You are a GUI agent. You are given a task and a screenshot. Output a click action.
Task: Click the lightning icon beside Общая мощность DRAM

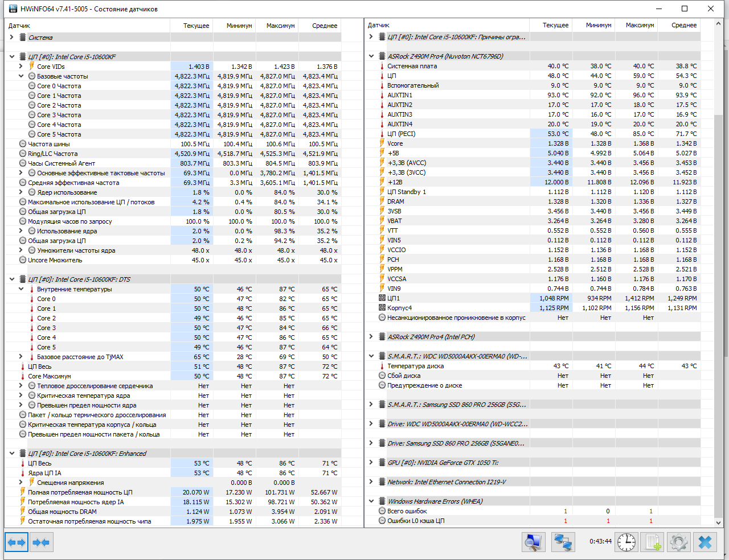(x=23, y=512)
